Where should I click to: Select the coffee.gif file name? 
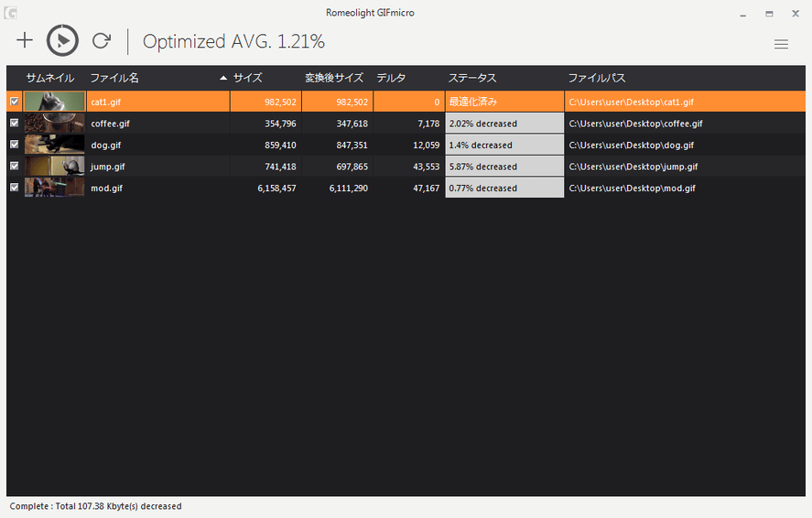click(x=110, y=124)
